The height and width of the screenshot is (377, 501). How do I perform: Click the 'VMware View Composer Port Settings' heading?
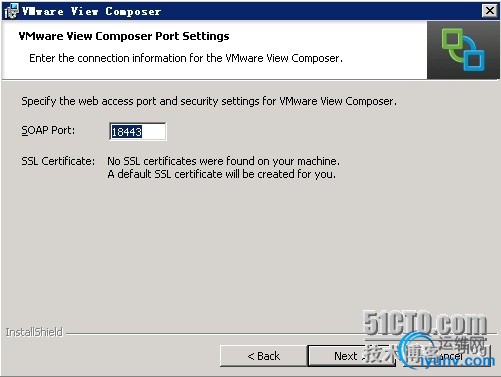point(124,36)
